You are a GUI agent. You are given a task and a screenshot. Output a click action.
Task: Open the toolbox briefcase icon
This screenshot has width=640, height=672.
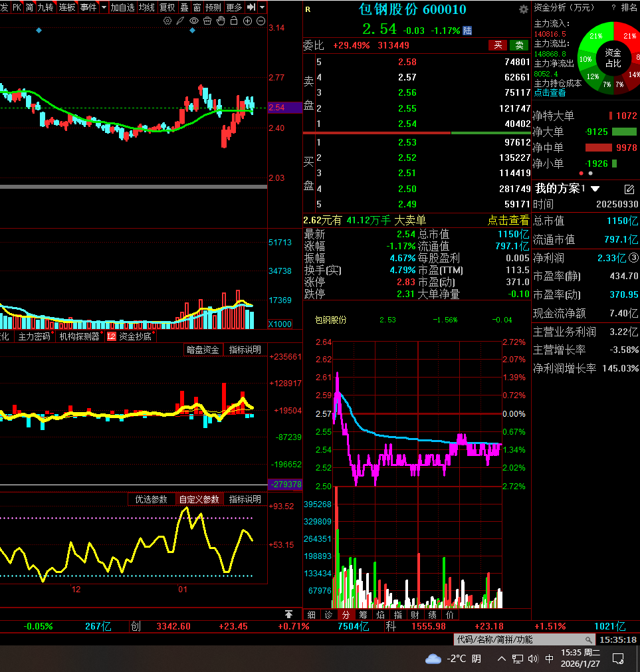pos(207,21)
